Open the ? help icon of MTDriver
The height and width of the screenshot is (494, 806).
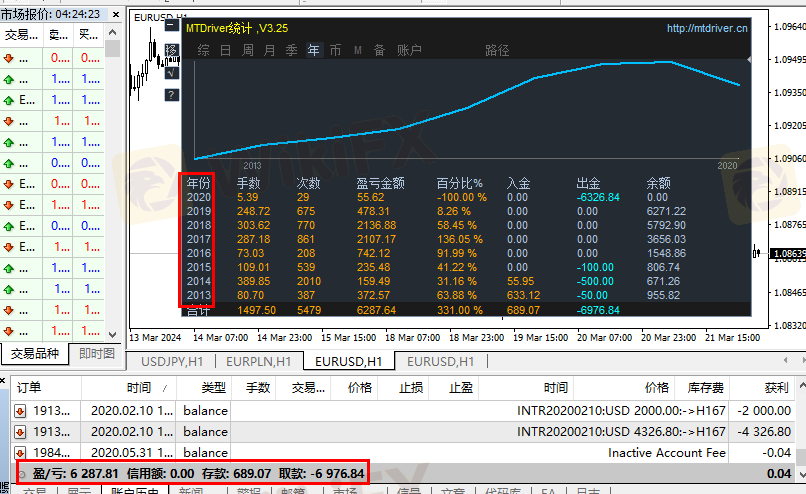(172, 95)
